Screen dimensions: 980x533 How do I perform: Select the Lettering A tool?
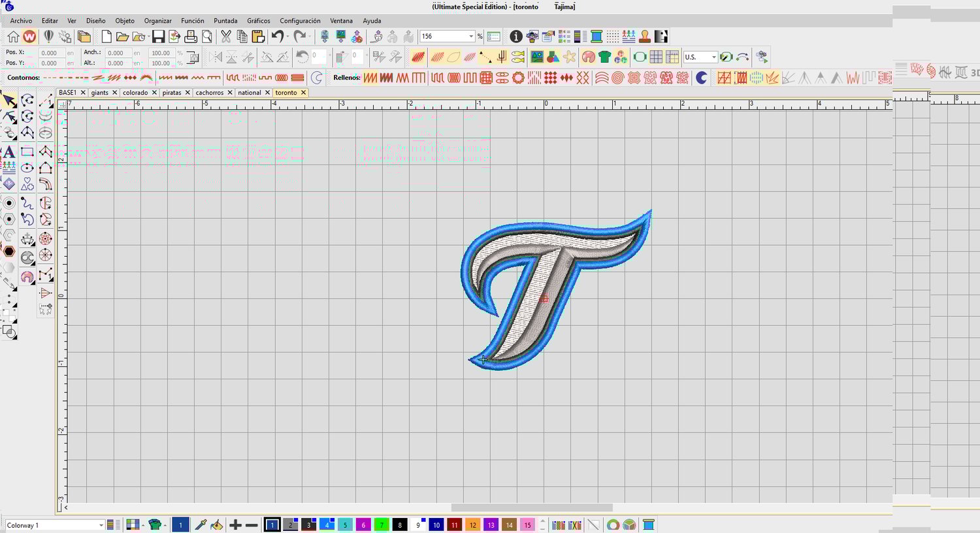(9, 152)
